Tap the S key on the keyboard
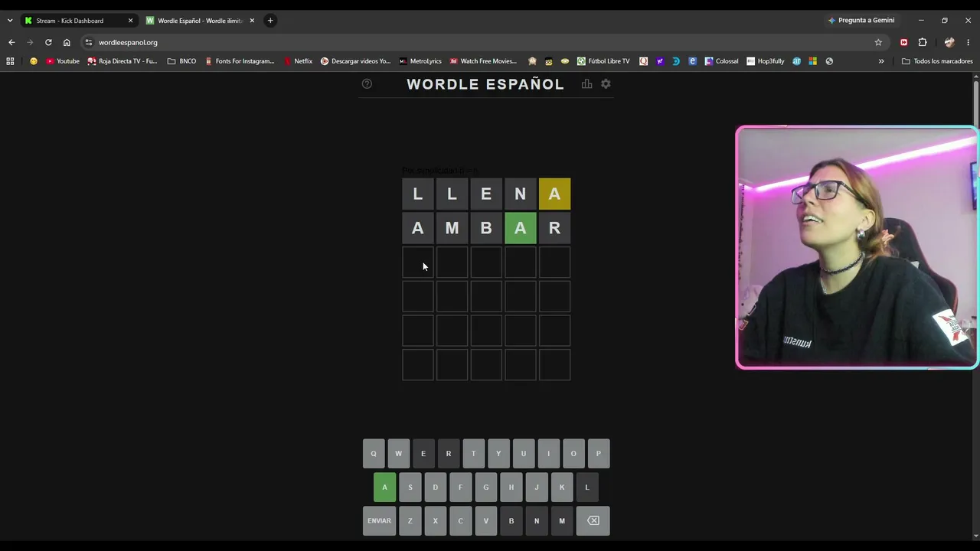 (410, 487)
